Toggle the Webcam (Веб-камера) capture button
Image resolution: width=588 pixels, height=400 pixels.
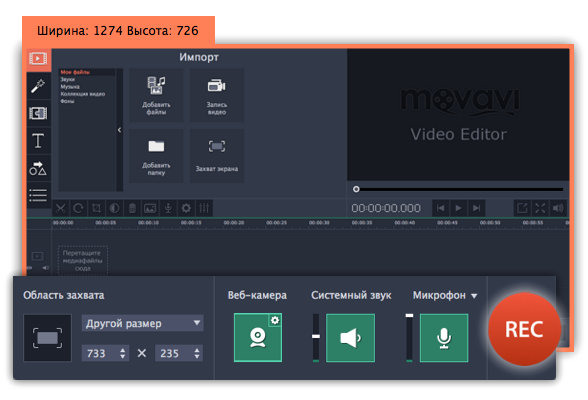[x=258, y=338]
